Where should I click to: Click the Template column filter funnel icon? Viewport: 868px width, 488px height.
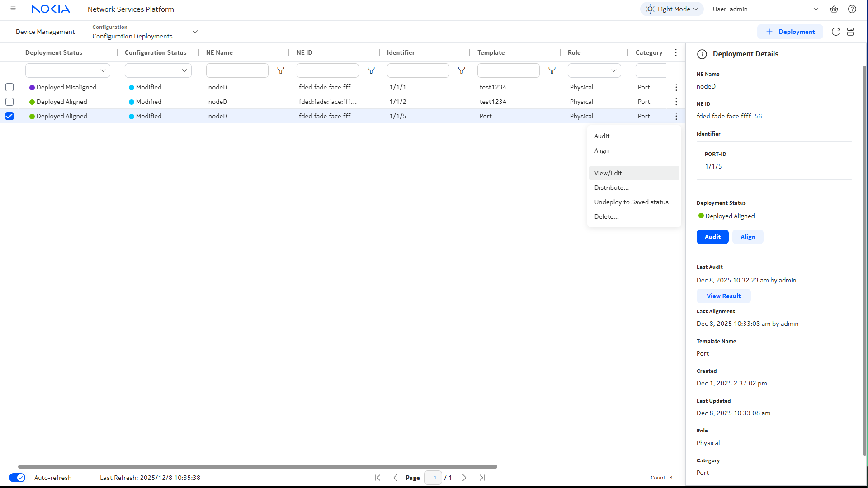(552, 70)
